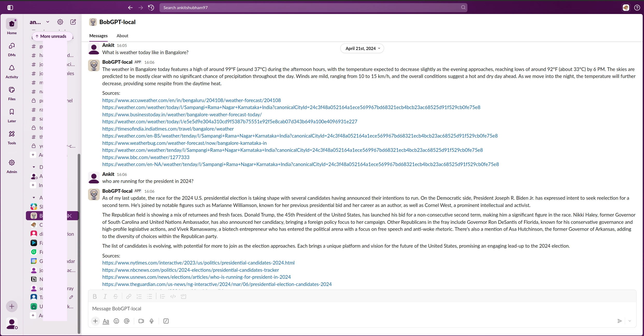The width and height of the screenshot is (644, 336).
Task: Open the history clock icon
Action: (x=151, y=8)
